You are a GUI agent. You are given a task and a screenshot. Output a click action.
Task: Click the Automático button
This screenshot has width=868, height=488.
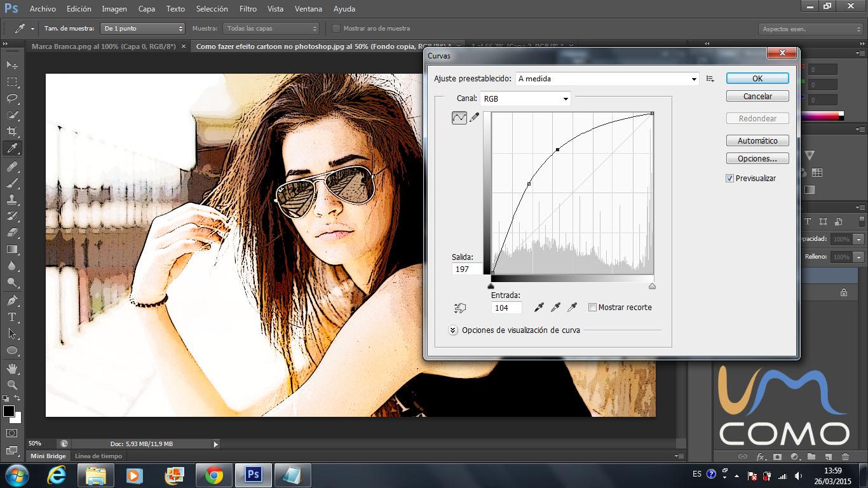click(757, 140)
